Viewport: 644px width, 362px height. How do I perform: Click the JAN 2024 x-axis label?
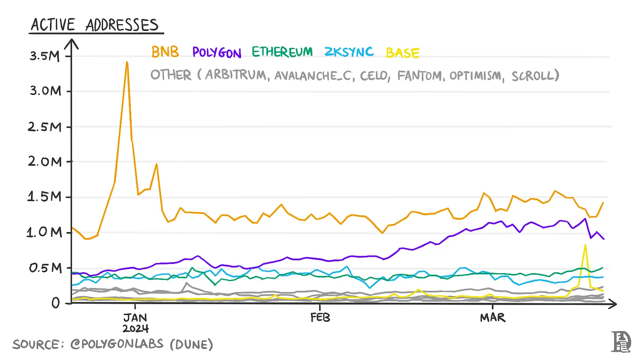(135, 323)
